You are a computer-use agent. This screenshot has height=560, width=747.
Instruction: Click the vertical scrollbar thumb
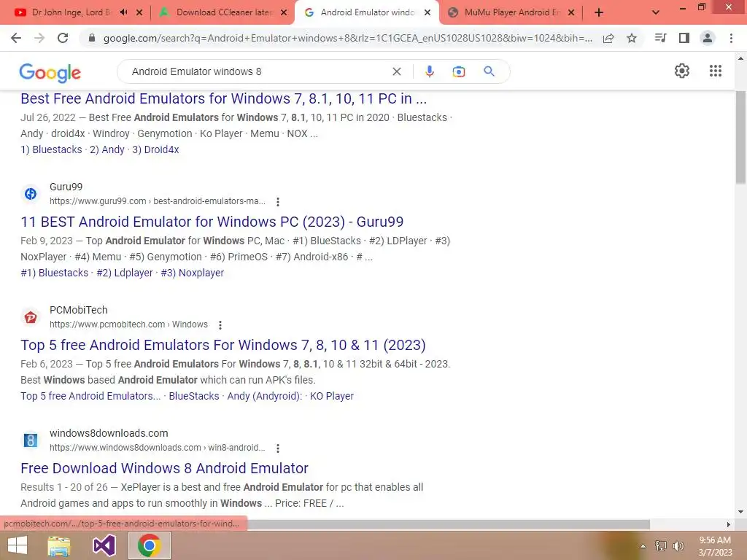point(740,137)
